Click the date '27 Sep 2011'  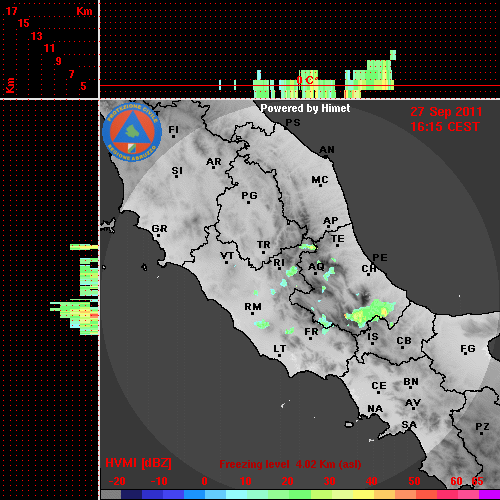[446, 112]
